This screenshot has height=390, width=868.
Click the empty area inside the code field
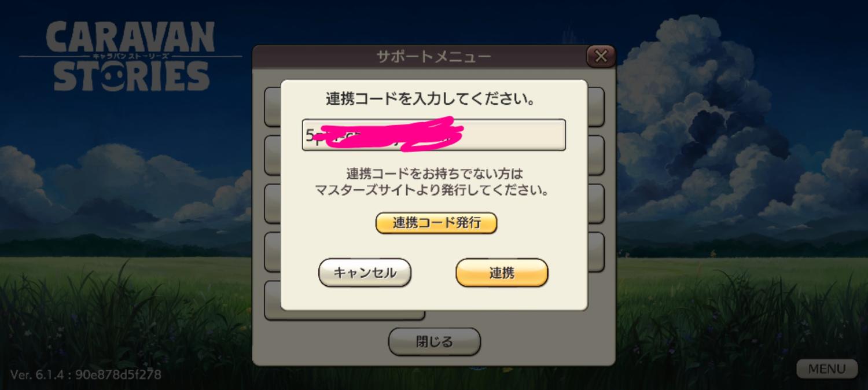click(x=515, y=135)
